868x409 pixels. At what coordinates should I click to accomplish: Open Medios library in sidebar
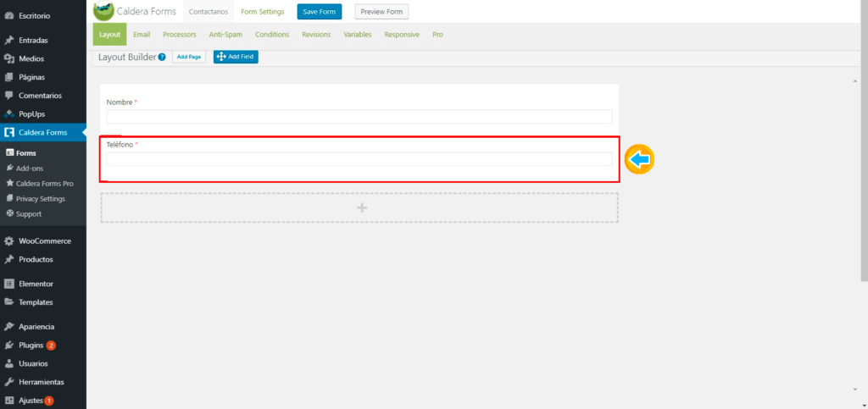point(31,58)
